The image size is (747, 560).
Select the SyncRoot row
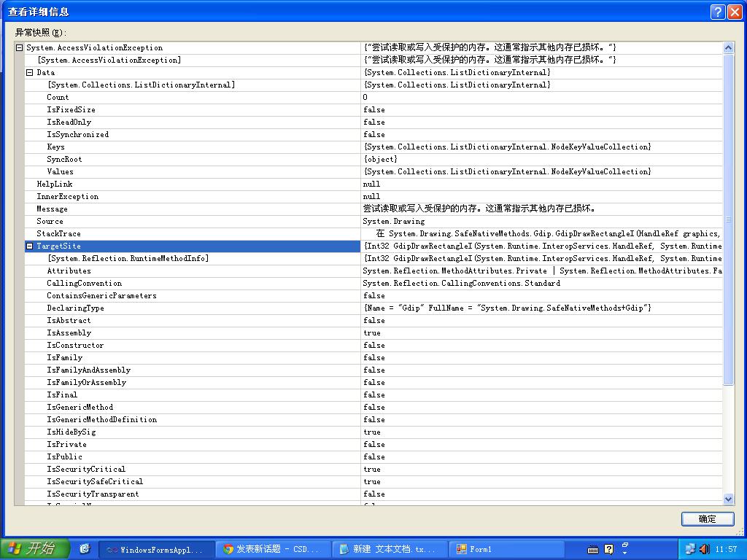tap(373, 159)
